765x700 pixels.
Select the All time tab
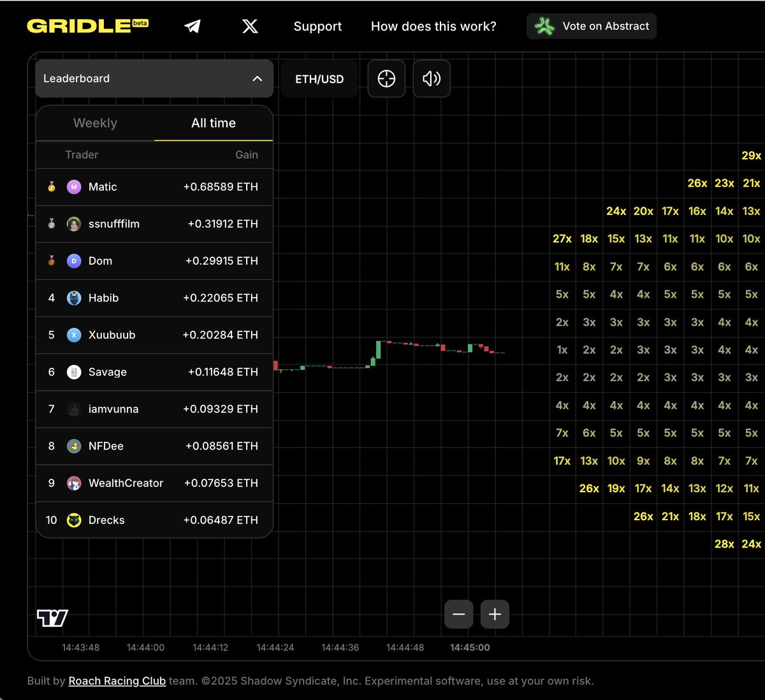(214, 123)
